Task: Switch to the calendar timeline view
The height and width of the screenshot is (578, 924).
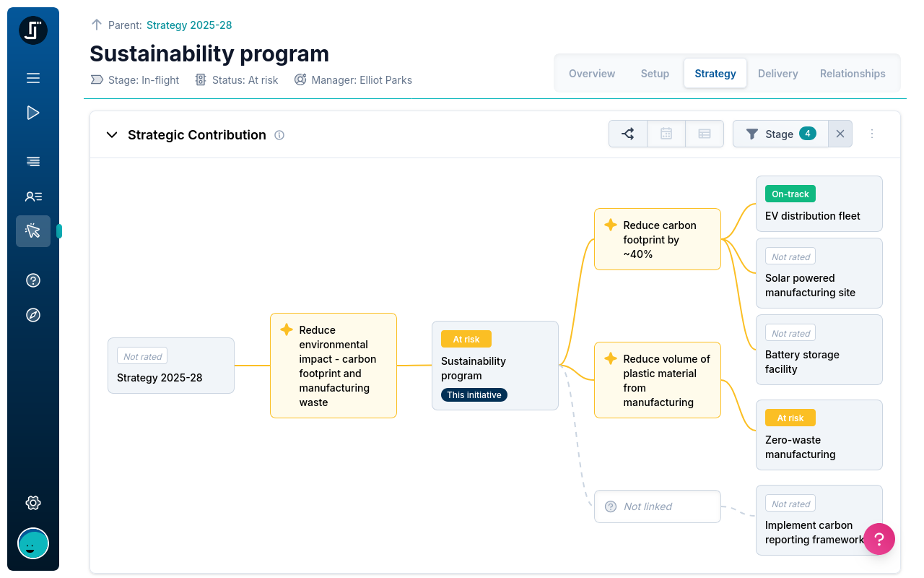Action: coord(666,134)
